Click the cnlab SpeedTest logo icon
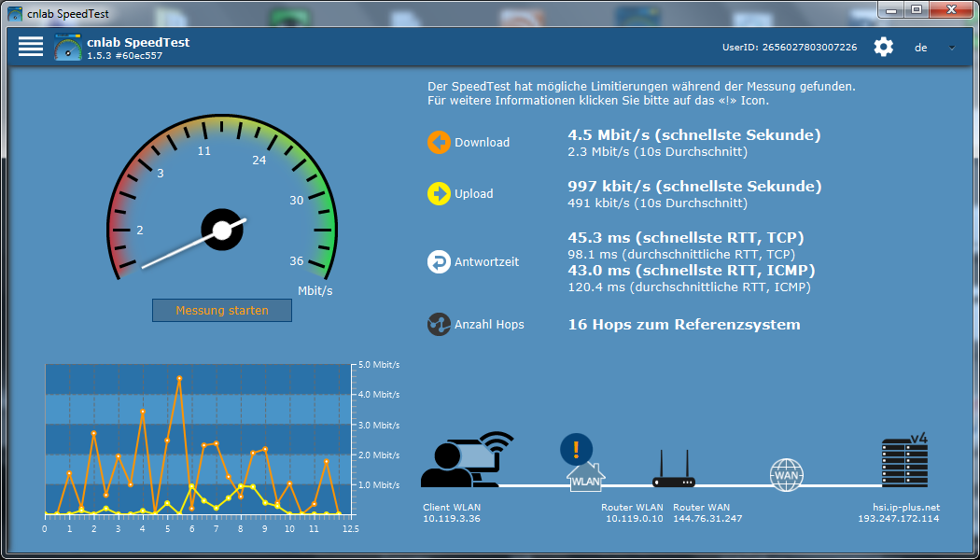 click(x=68, y=47)
